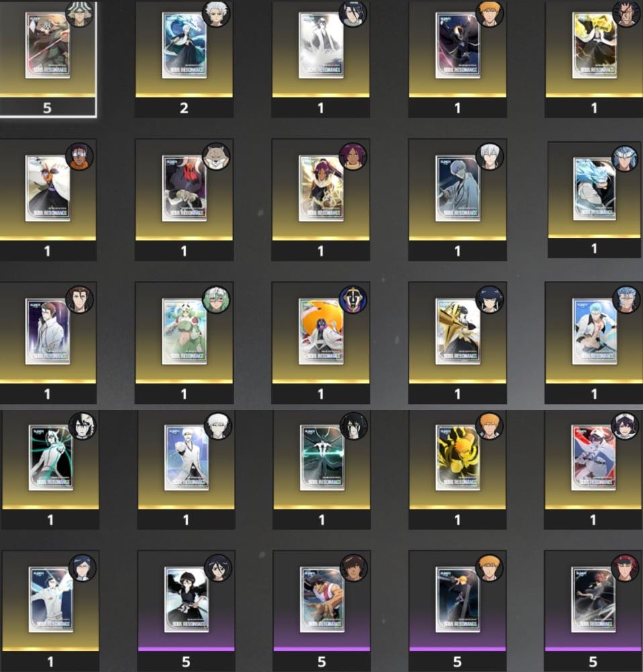This screenshot has height=672, width=643.
Task: Select Nelliel's green-haired avatar icon
Action: tap(216, 299)
